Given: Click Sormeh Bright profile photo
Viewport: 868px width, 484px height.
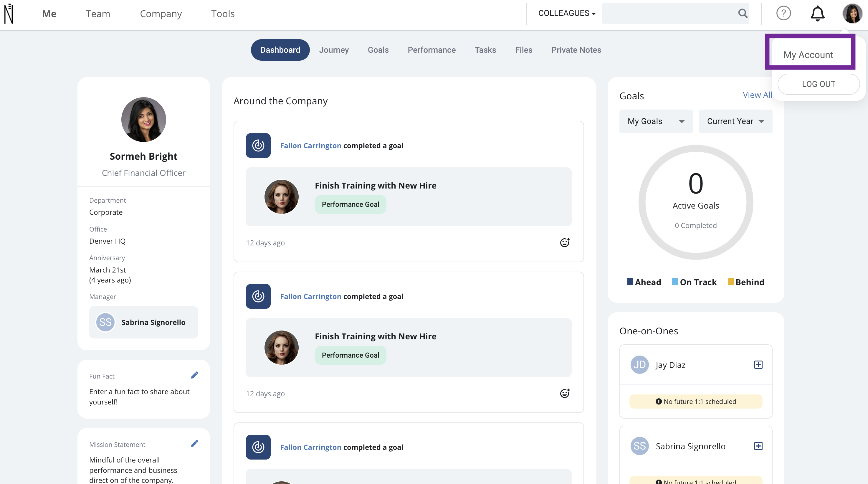Looking at the screenshot, I should tap(143, 120).
